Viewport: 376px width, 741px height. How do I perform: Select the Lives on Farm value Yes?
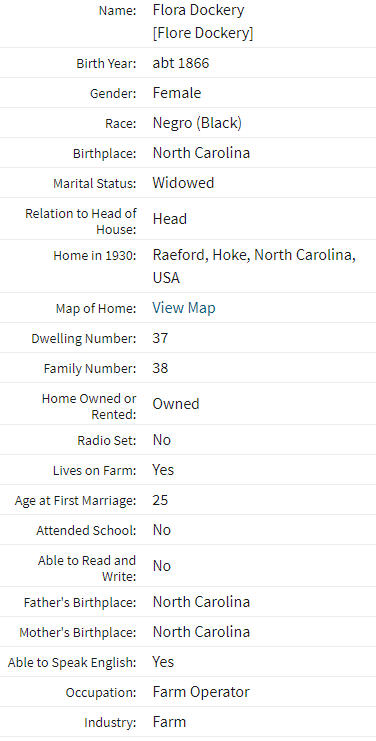(x=163, y=470)
